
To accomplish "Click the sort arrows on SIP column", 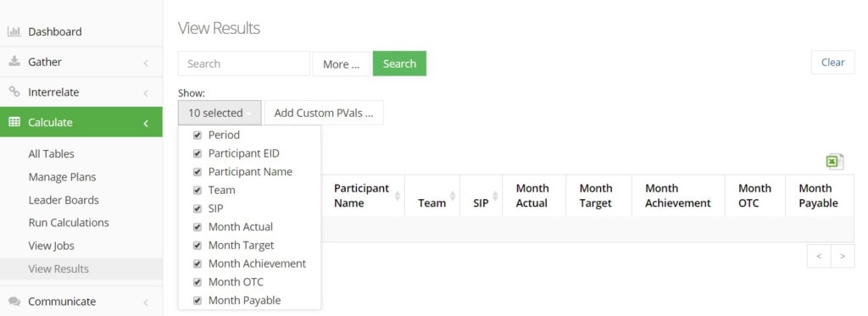I will click(x=495, y=196).
